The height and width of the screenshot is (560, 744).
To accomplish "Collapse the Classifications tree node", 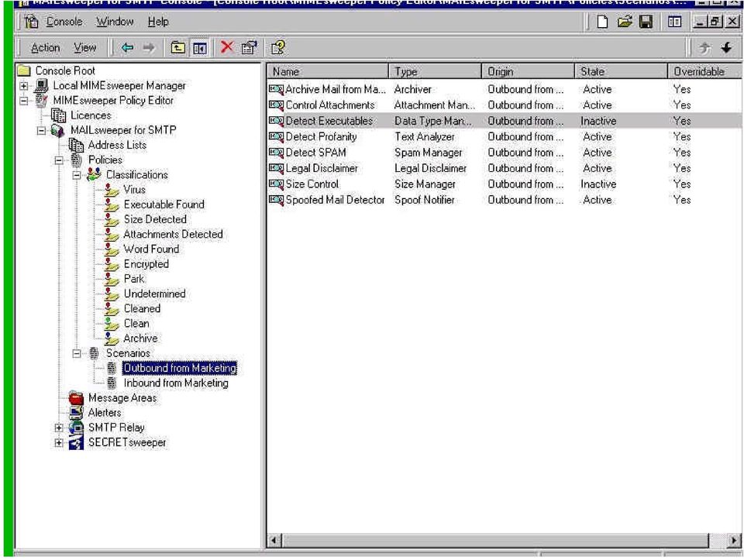I will 77,175.
